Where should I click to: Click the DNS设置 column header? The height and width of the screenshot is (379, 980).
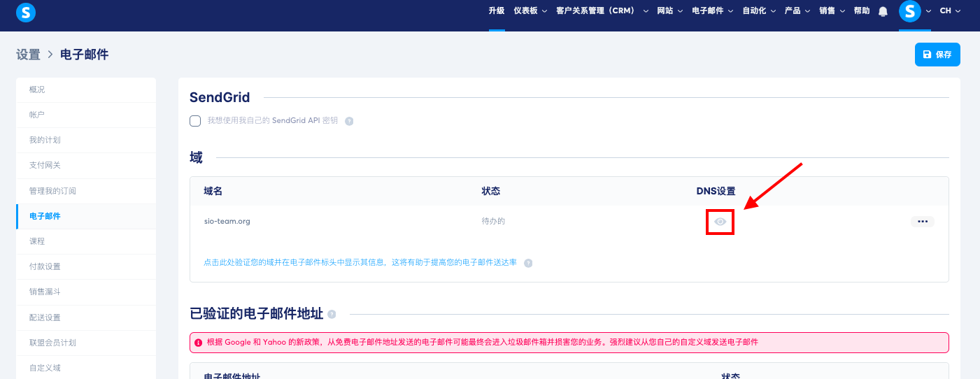[716, 191]
